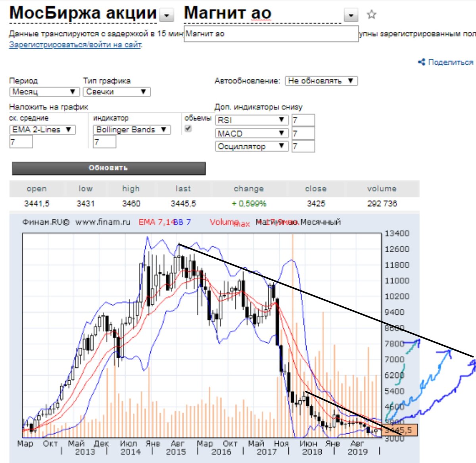
Task: Click the MACD period input field
Action: click(x=303, y=133)
